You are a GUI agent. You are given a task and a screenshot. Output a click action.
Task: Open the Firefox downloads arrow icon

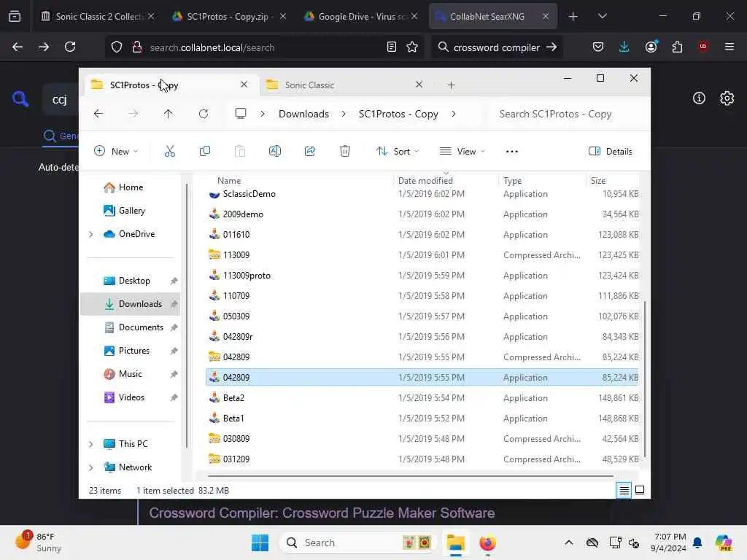624,47
